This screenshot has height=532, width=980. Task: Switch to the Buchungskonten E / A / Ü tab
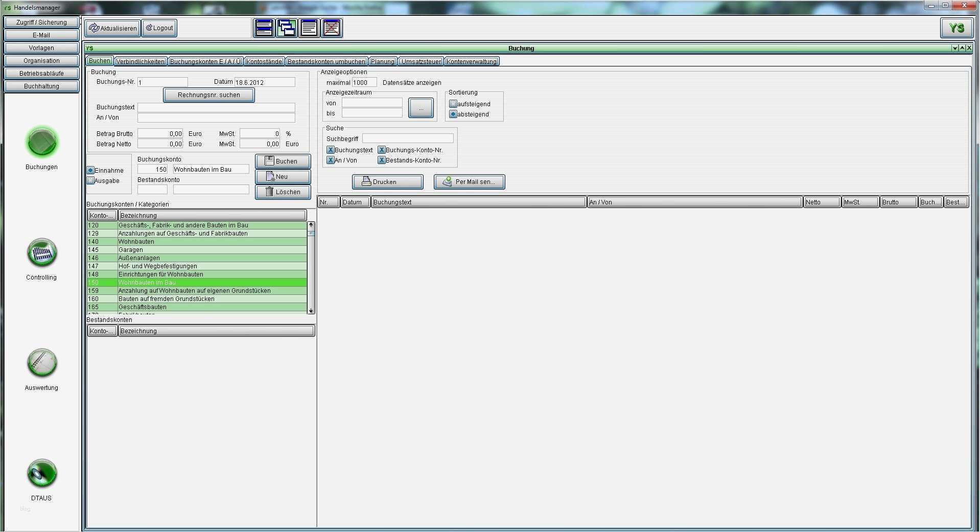205,61
